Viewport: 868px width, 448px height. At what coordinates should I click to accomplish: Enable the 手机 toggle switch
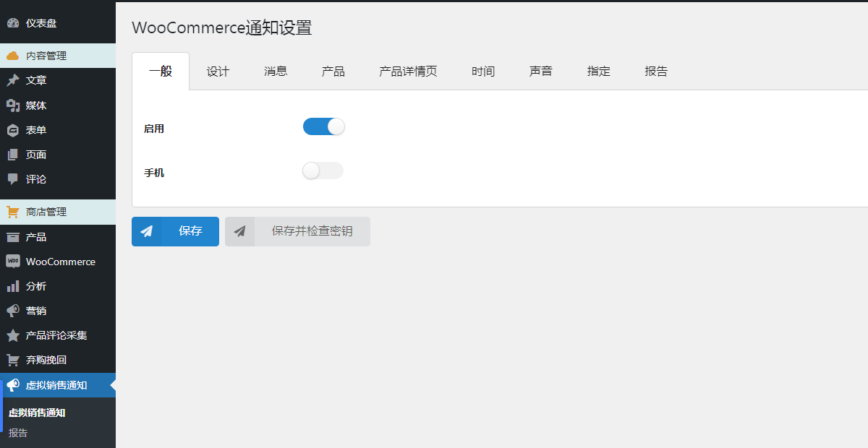point(323,171)
